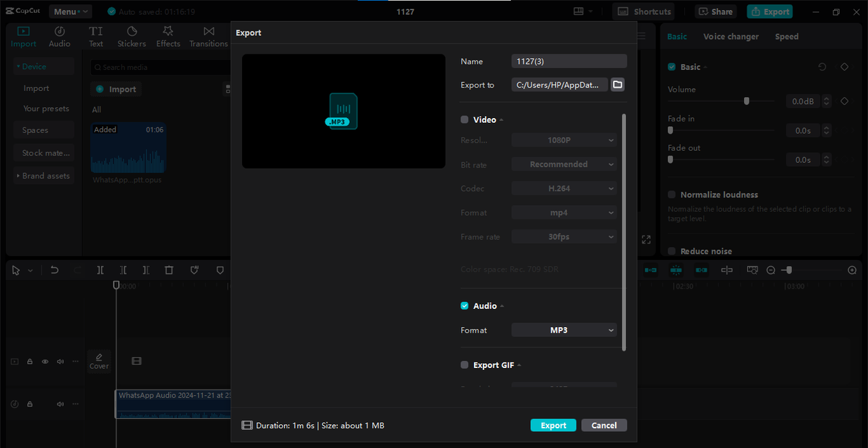868x448 pixels.
Task: Click the Basic keyframe diamond icon
Action: point(844,67)
